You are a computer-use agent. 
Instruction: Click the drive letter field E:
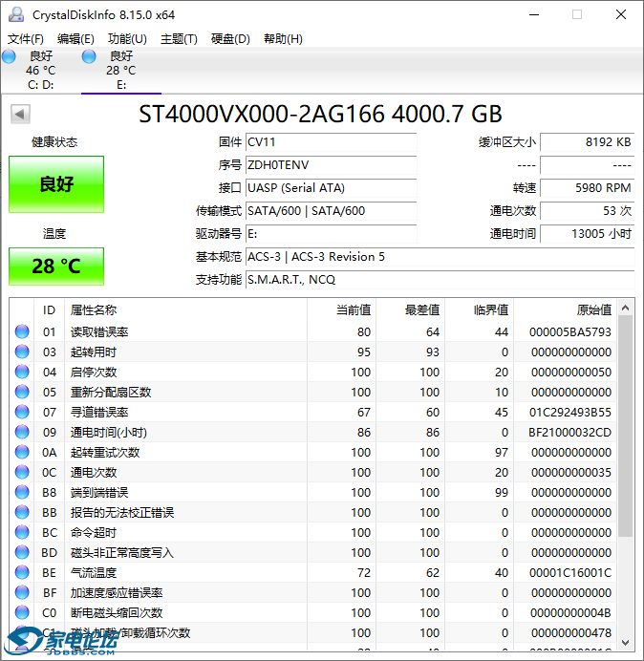point(331,233)
